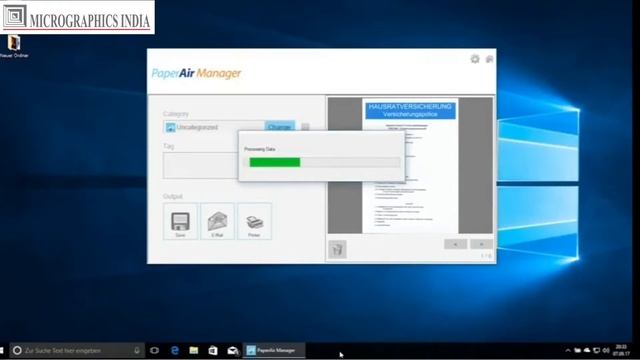Open File Explorer from taskbar
640x360 pixels.
(x=194, y=350)
